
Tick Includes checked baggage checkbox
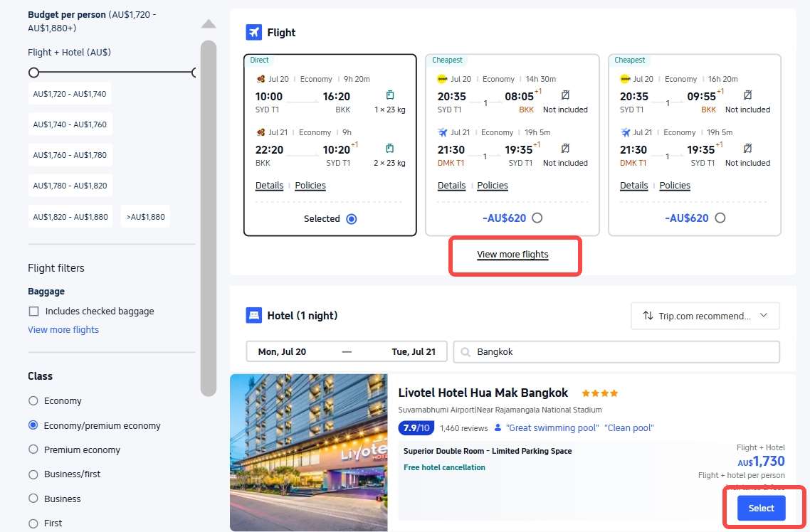pyautogui.click(x=34, y=311)
